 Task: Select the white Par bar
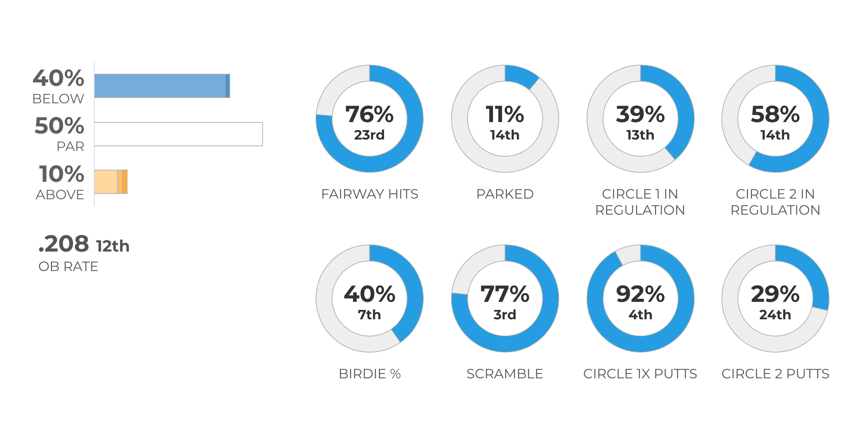click(x=178, y=134)
